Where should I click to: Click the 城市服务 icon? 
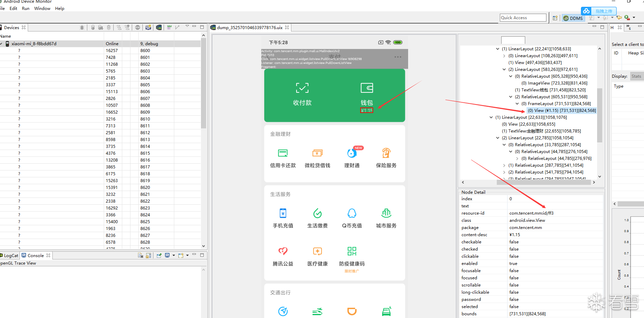386,213
